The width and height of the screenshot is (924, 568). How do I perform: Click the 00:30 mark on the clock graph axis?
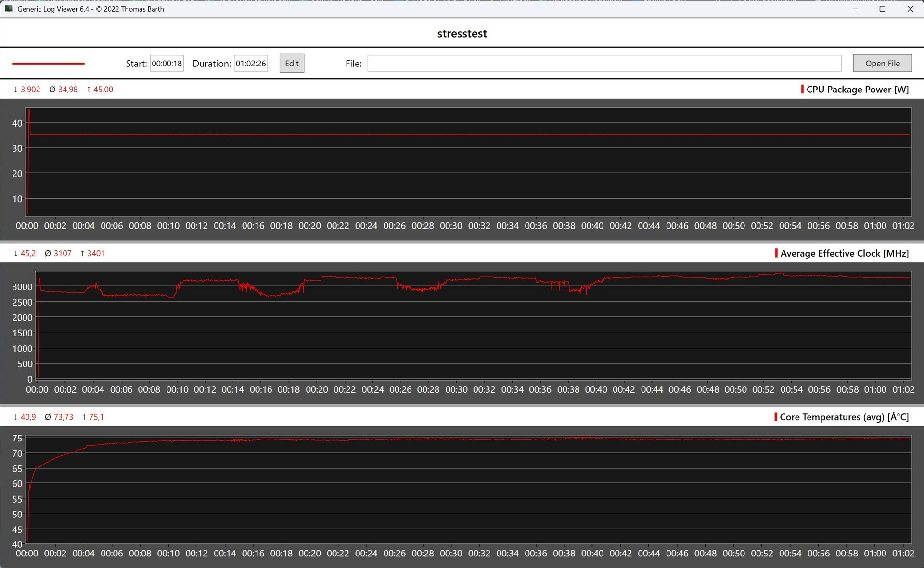pyautogui.click(x=456, y=389)
